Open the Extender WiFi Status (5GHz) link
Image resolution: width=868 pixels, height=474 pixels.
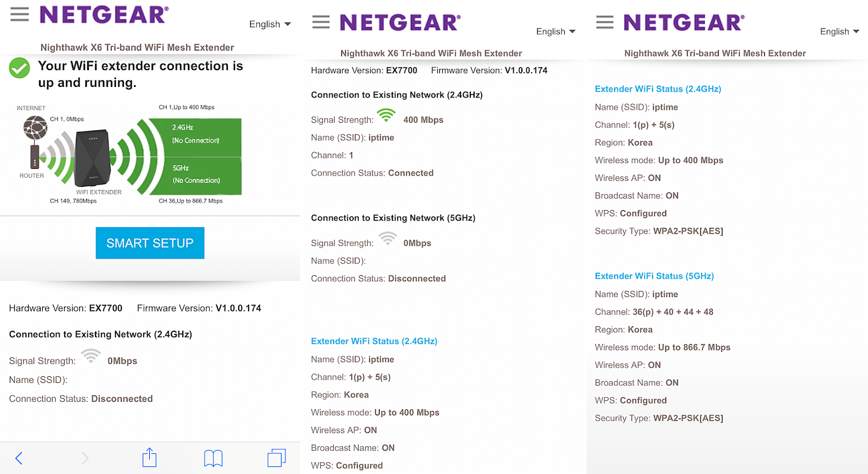[654, 276]
